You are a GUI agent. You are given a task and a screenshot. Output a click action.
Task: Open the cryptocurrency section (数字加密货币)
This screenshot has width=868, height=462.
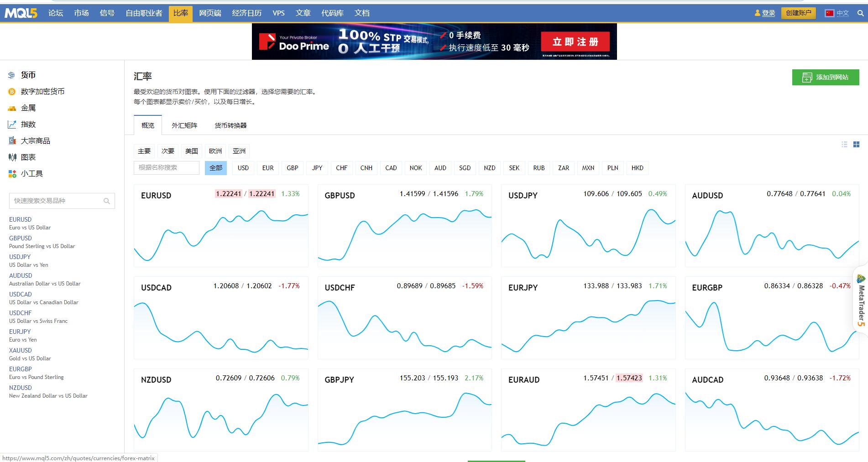pyautogui.click(x=42, y=92)
